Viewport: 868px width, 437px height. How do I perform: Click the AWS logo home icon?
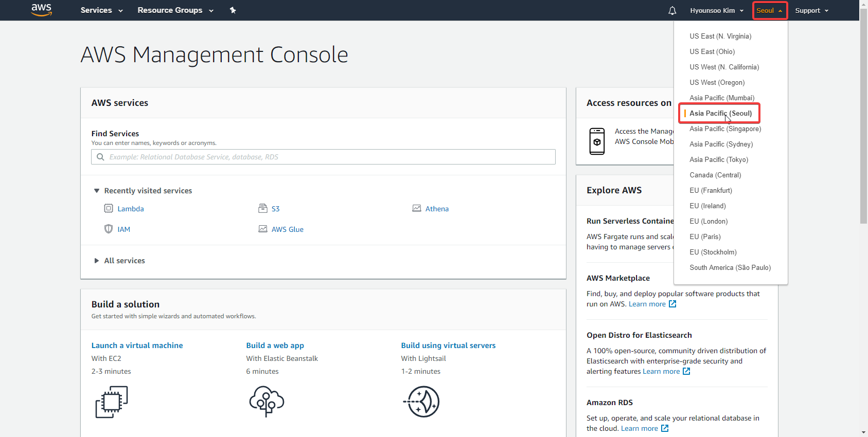[x=42, y=10]
